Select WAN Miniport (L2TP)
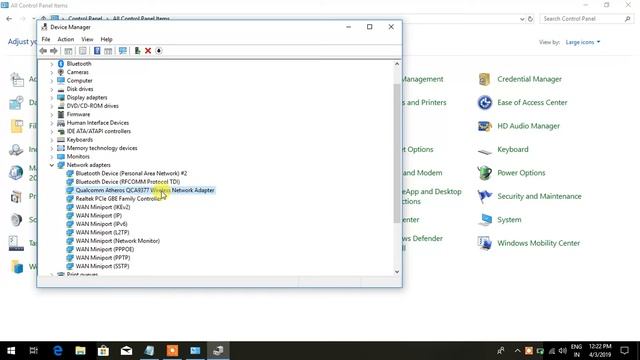 pos(102,232)
